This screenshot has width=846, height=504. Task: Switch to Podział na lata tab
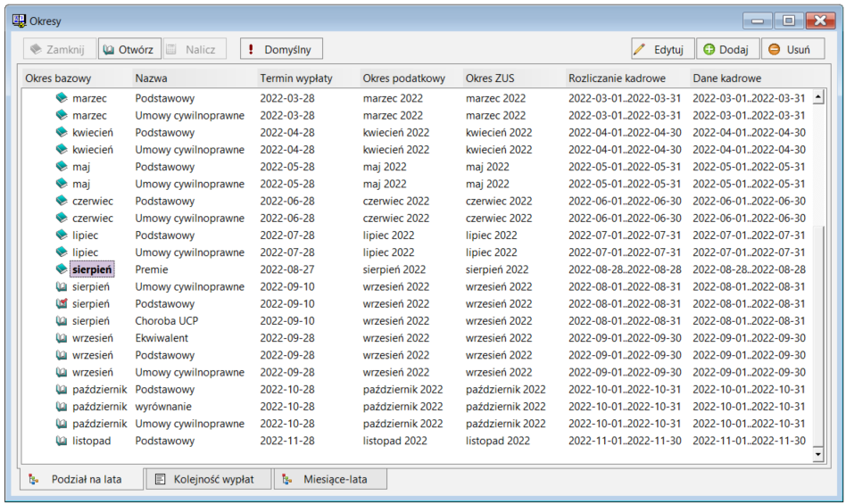(81, 479)
